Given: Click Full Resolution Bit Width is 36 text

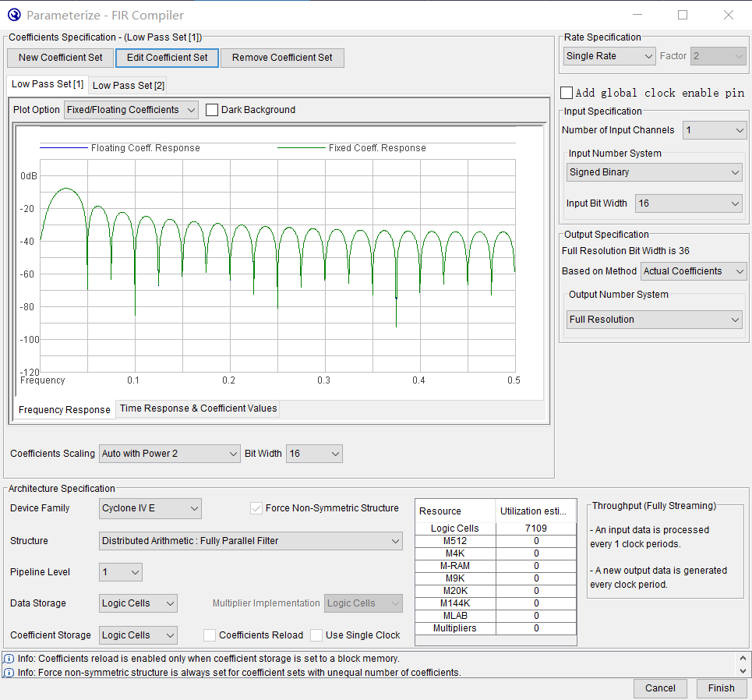Looking at the screenshot, I should click(626, 251).
